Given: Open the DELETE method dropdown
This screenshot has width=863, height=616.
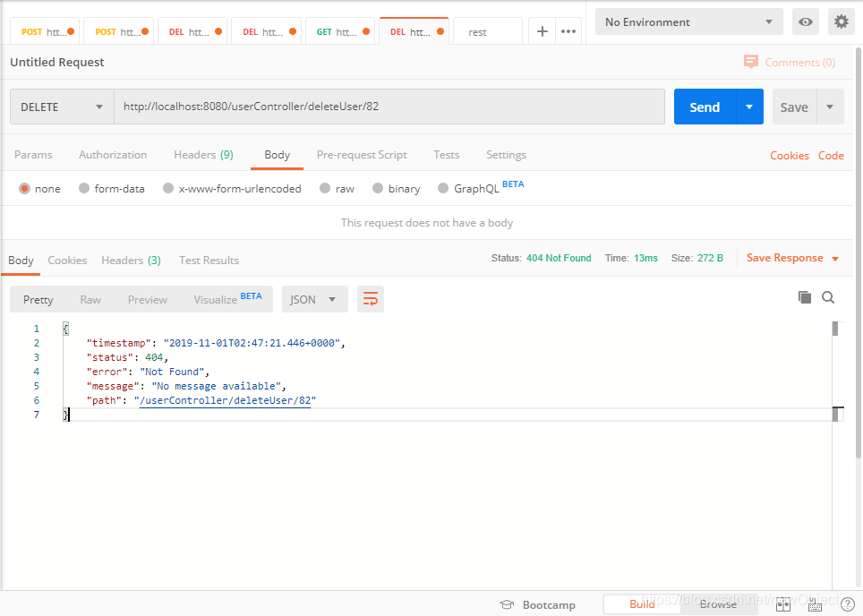Looking at the screenshot, I should [x=62, y=107].
